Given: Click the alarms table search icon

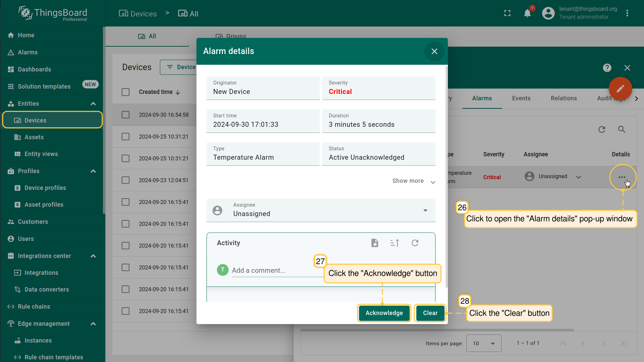Looking at the screenshot, I should (622, 130).
